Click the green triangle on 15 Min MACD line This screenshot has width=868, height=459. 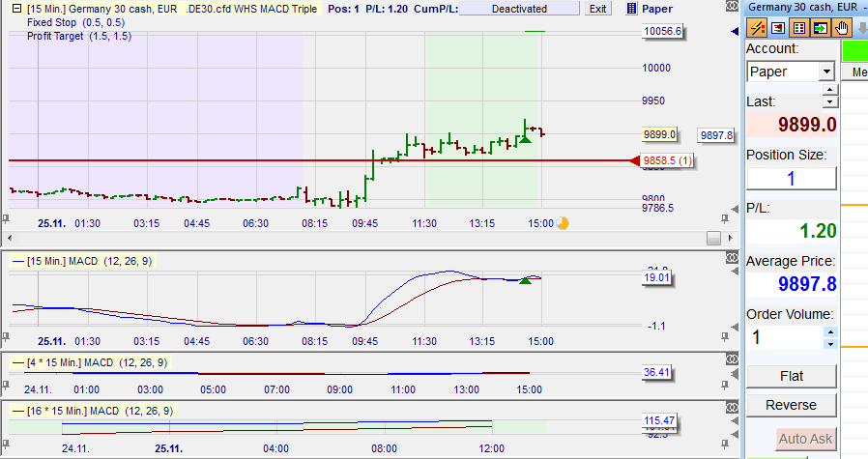pos(525,281)
